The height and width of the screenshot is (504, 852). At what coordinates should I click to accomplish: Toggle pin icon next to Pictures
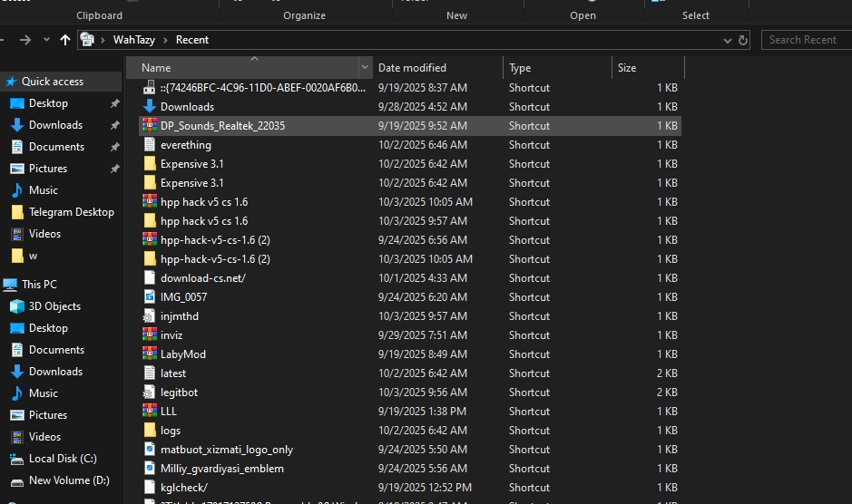[x=114, y=169]
